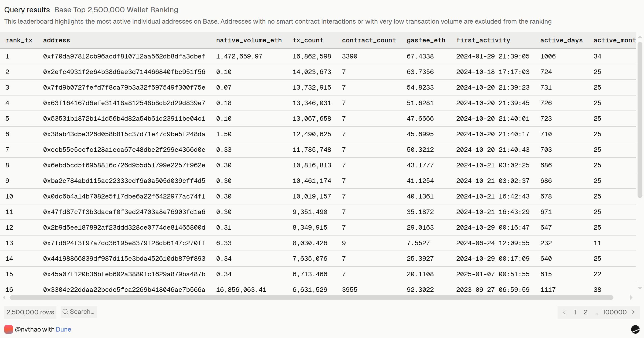644x338 pixels.
Task: Click gas fee value 7.5527
Action: tap(418, 243)
